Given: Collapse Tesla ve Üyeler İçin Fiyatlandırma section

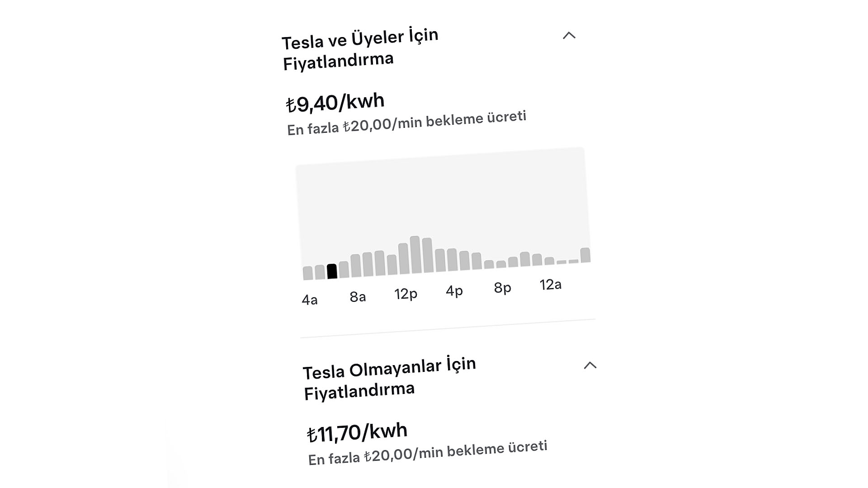Looking at the screenshot, I should [569, 35].
